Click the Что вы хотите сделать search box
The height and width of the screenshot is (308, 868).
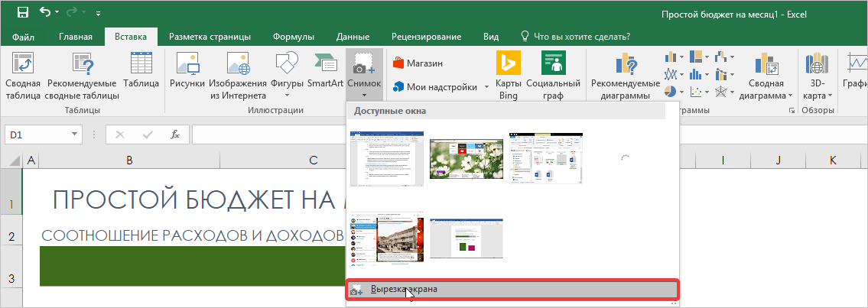(x=581, y=37)
